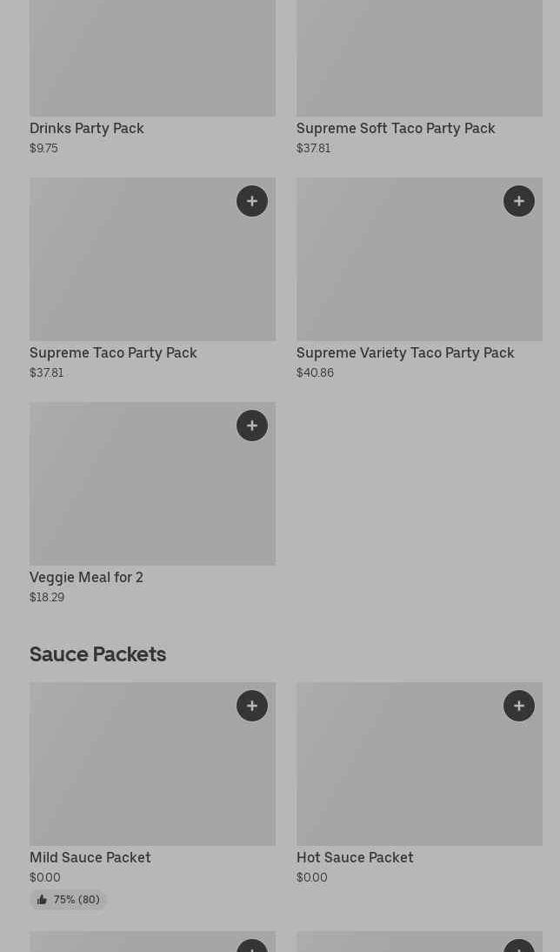560x952 pixels.
Task: Click the Drinks Party Pack image
Action: tap(152, 57)
